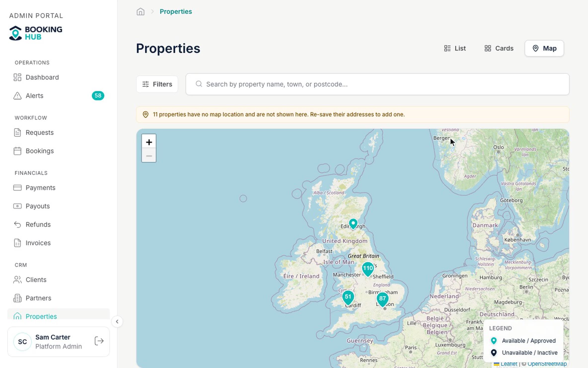Select the Map view tab
Screen dimensions: 588x368
(544, 48)
